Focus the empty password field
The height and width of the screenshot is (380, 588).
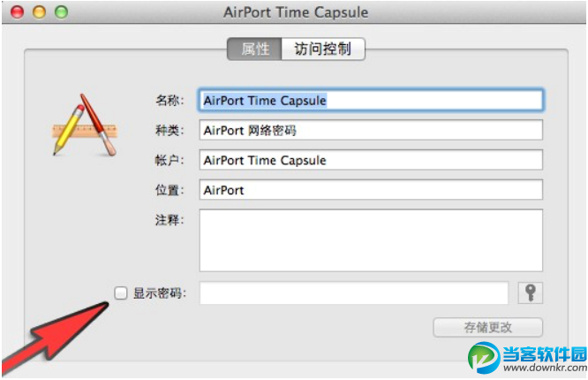[x=354, y=293]
